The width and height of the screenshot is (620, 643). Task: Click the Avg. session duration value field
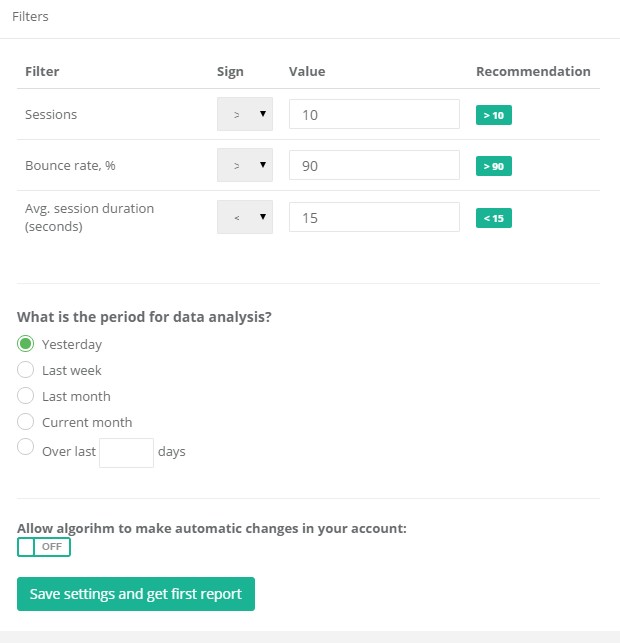point(374,217)
